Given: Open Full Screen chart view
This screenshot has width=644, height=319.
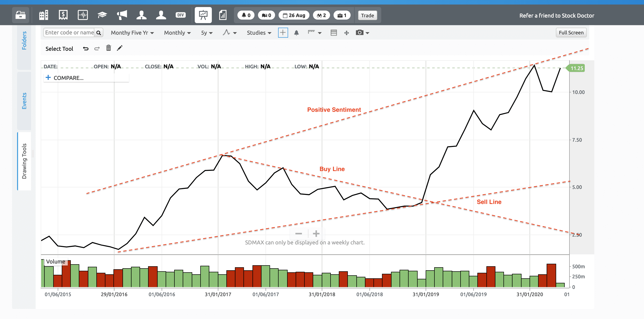Looking at the screenshot, I should click(571, 32).
